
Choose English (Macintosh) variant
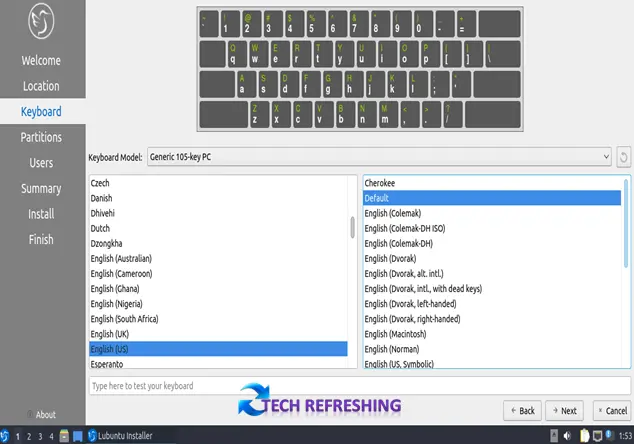click(492, 334)
